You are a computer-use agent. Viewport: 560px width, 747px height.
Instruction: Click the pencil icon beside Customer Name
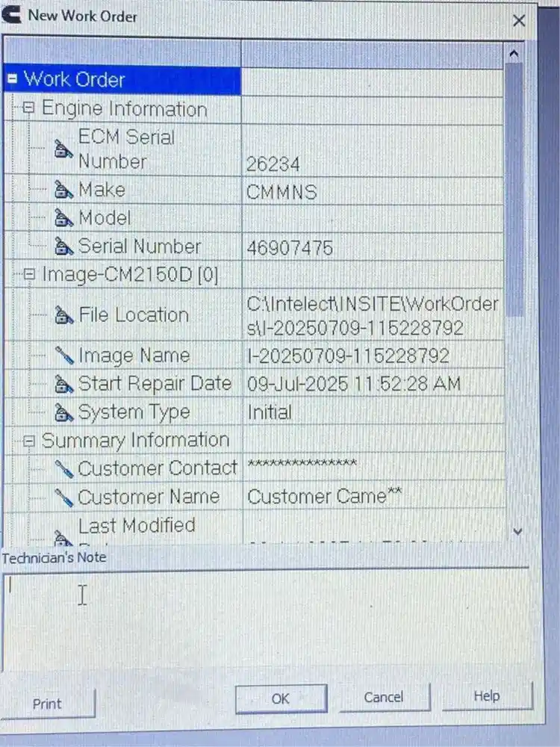tap(63, 498)
